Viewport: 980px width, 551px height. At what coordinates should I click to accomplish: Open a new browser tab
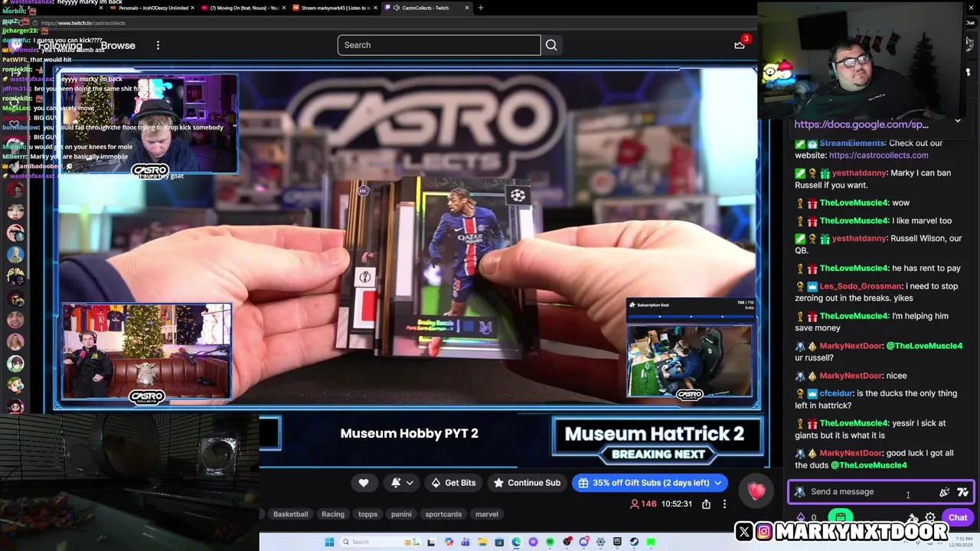[x=481, y=8]
